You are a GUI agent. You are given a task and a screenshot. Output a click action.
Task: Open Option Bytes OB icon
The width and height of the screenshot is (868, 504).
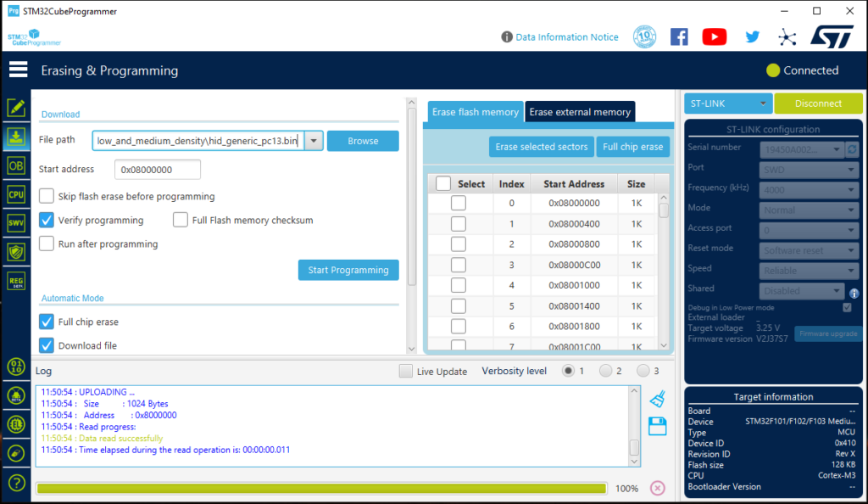(16, 165)
